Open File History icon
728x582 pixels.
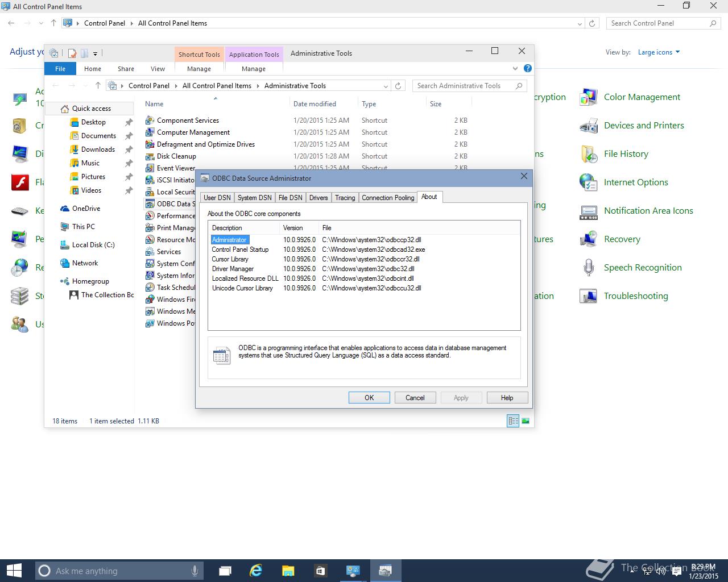(x=588, y=154)
